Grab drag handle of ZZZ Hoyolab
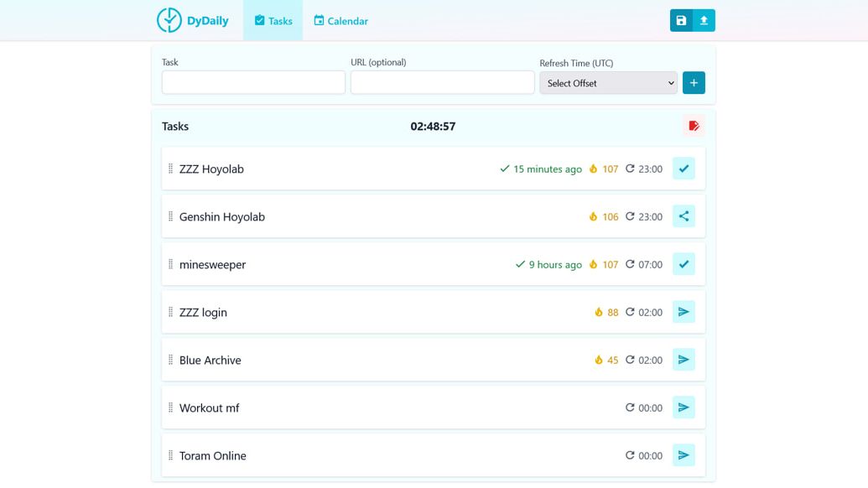Viewport: 868px width, 488px height. pos(171,169)
